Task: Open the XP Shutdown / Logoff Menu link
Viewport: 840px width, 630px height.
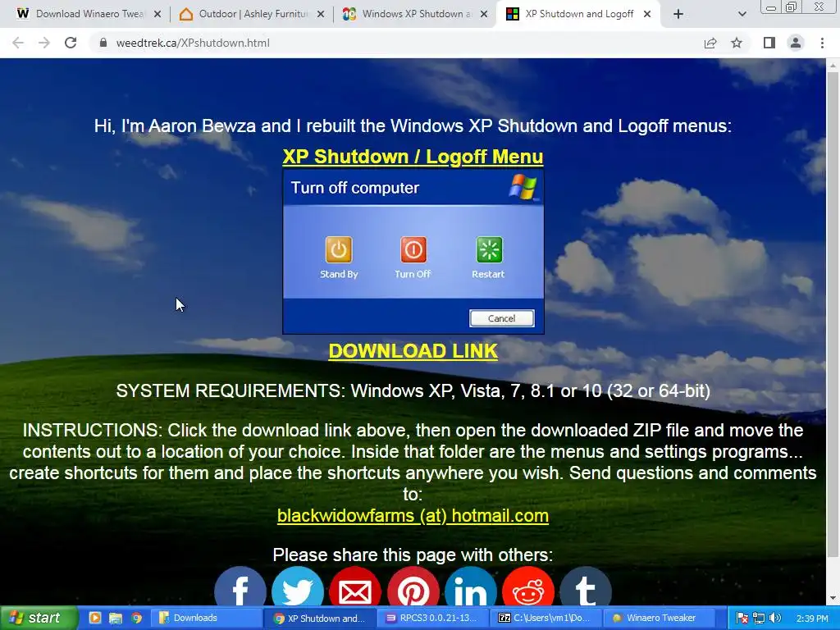Action: 413,157
